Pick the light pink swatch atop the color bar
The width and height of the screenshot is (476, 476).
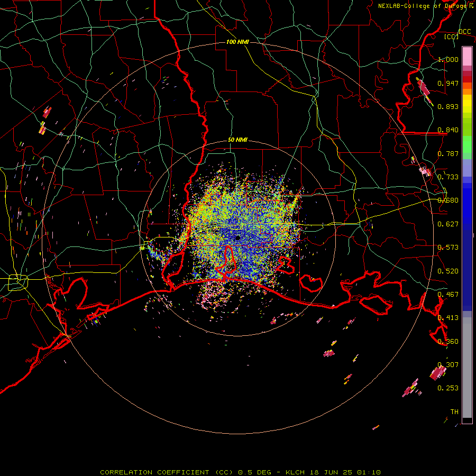467,56
